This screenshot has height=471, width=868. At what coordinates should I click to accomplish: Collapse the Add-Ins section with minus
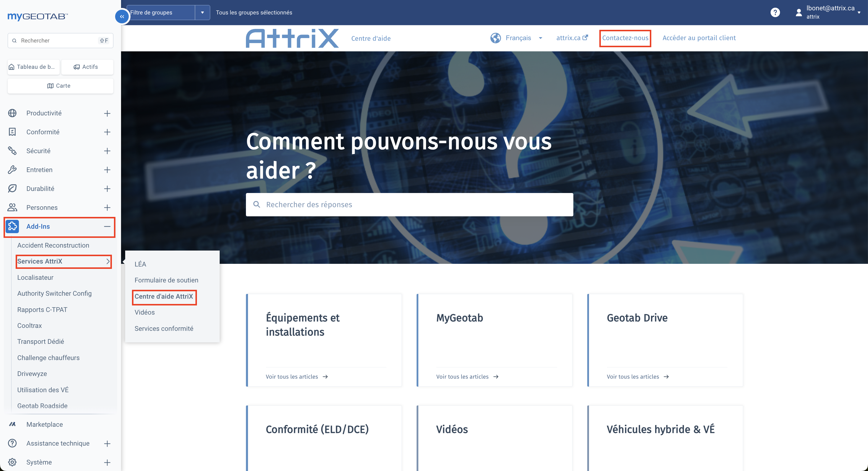(x=107, y=226)
